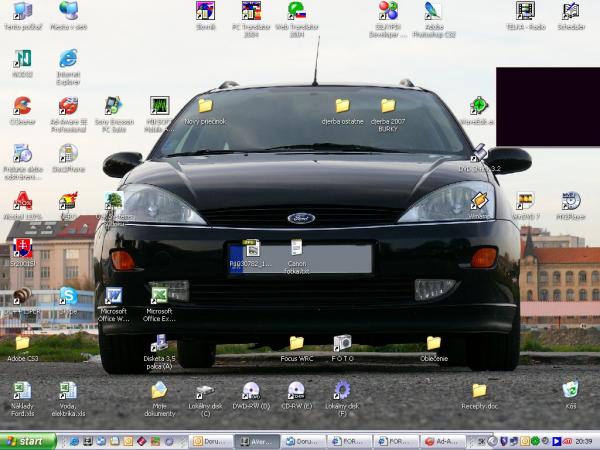This screenshot has width=600, height=450.
Task: Select the Canon fotka.txt file
Action: click(297, 247)
